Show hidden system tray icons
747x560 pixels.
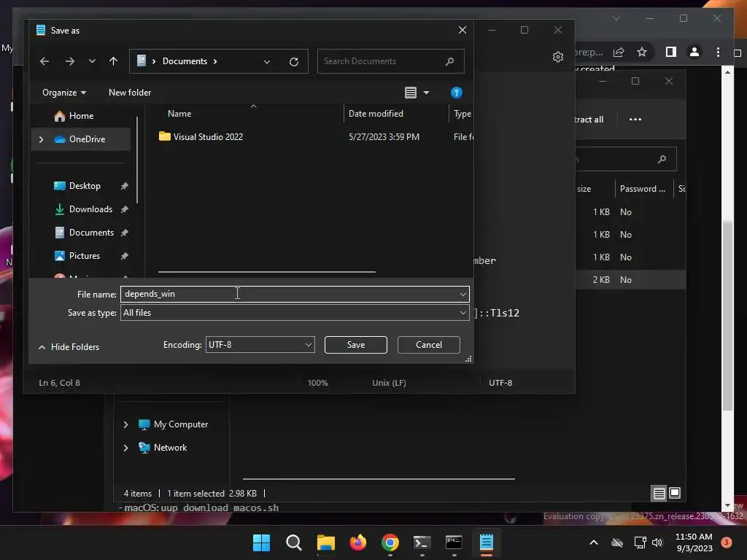coord(594,542)
